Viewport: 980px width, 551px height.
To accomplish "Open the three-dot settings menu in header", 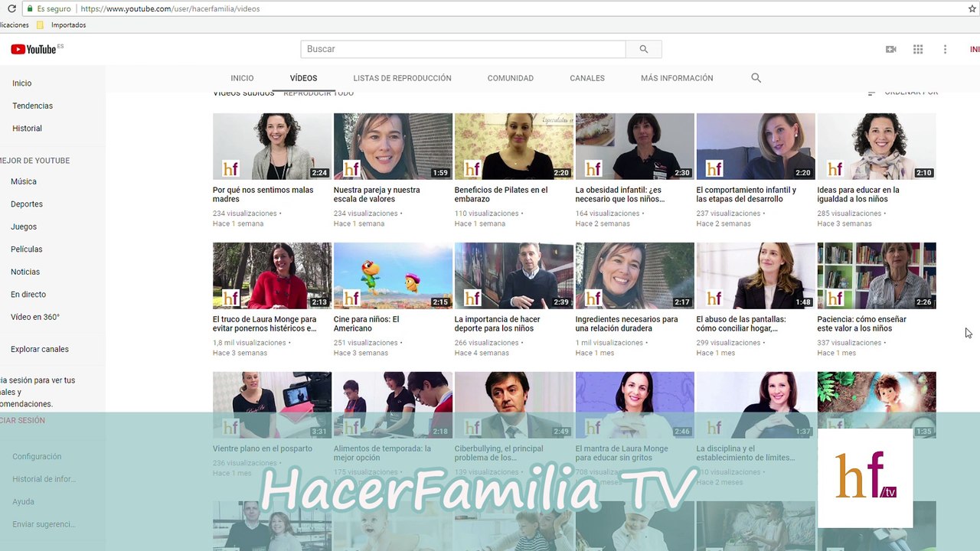I will [945, 49].
